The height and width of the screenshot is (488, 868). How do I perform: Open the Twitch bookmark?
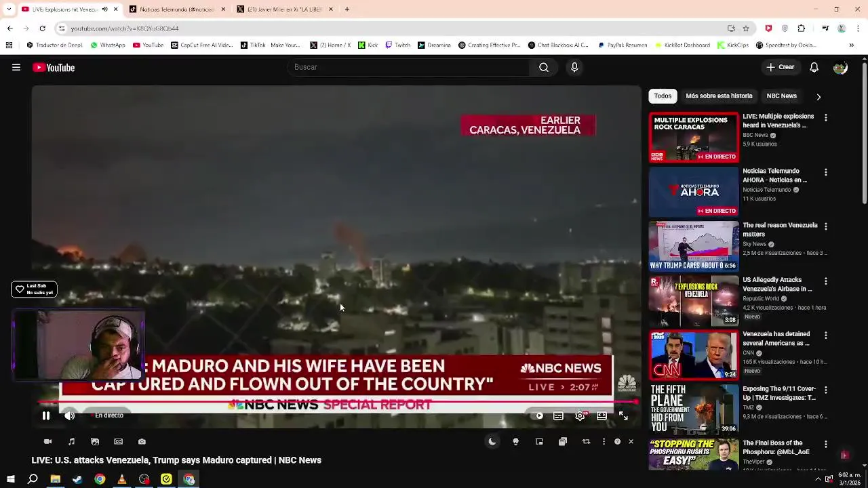coord(397,45)
